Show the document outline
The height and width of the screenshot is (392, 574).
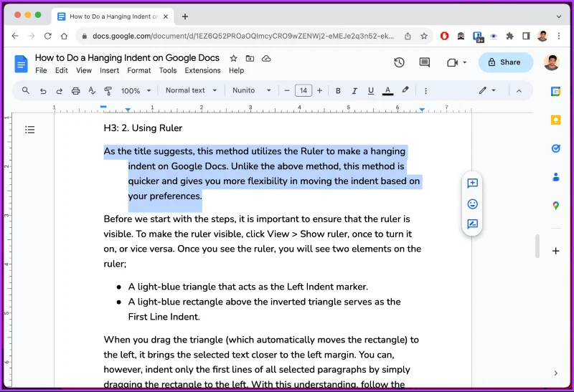click(x=29, y=130)
